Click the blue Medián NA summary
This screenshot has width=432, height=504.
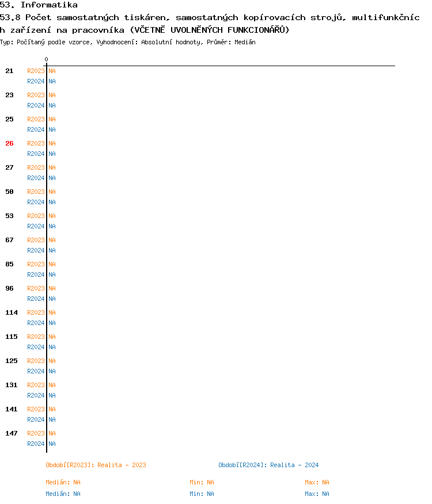63,494
